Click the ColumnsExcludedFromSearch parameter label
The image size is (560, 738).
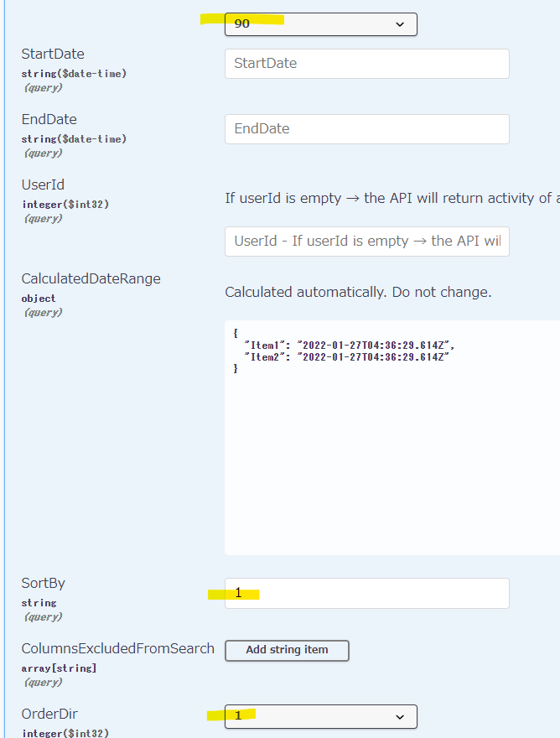coord(117,649)
